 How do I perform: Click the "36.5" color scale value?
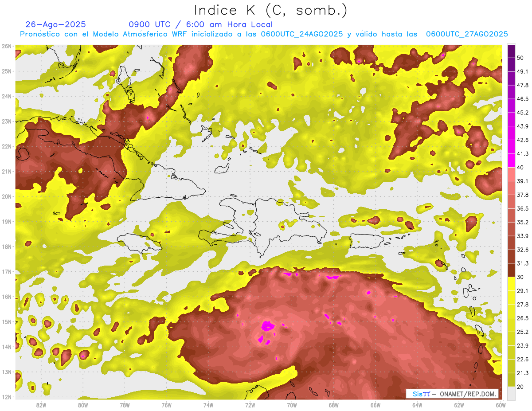tap(523, 208)
